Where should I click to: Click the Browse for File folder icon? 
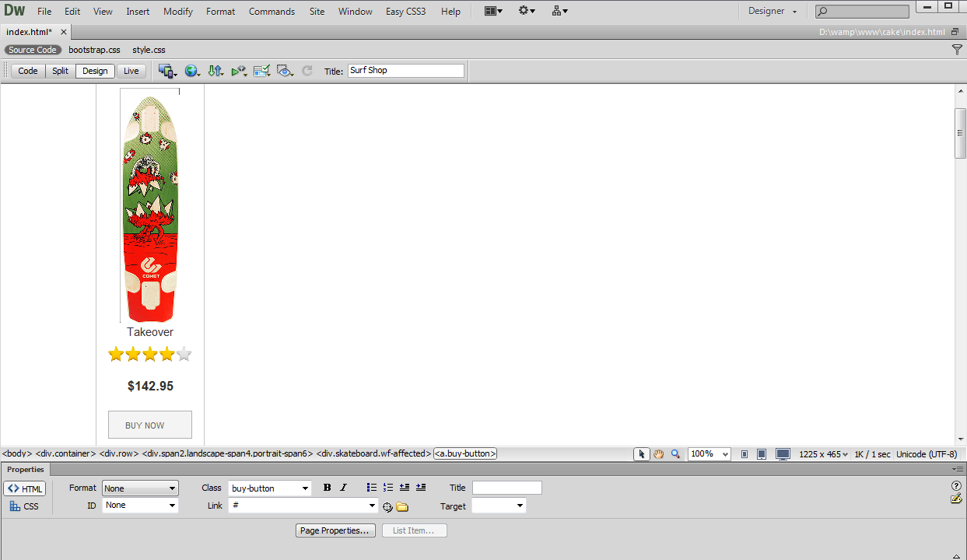(402, 507)
